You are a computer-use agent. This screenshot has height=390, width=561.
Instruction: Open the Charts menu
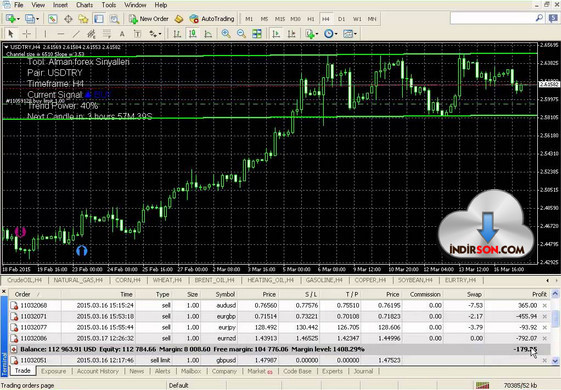(x=84, y=5)
